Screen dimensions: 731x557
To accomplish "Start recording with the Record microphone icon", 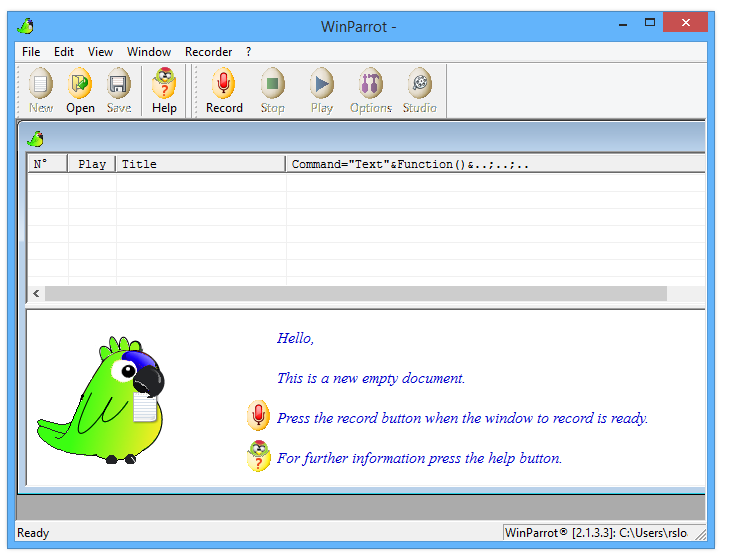I will (224, 84).
